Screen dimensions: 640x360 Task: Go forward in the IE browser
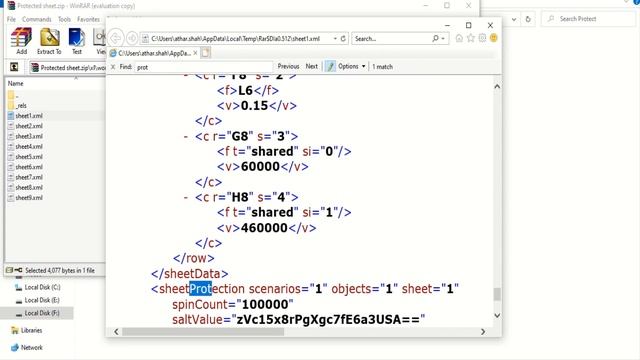pyautogui.click(x=132, y=38)
